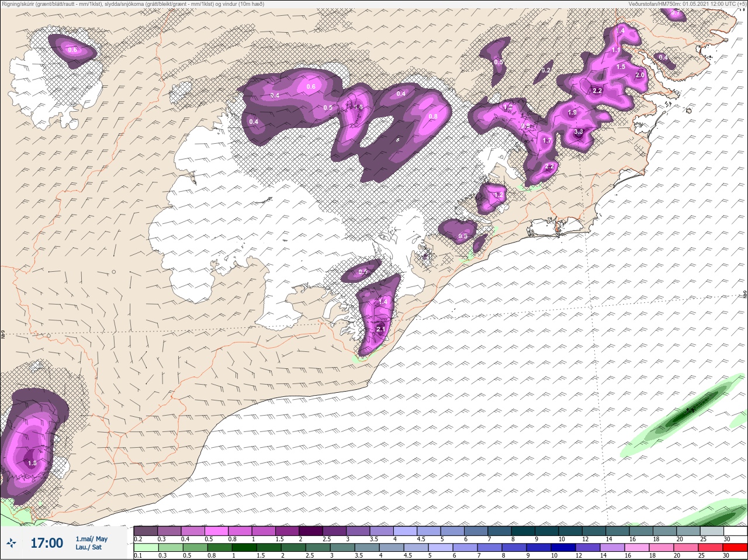Click the dark green bottom legend swatch labeled 1
Viewport: 748px width, 560px height.
coord(244,547)
